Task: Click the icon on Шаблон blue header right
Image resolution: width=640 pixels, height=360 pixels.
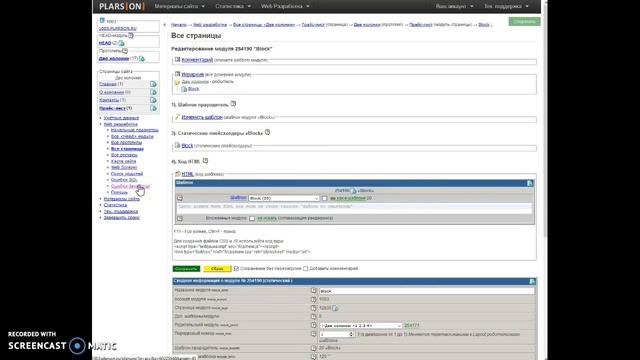Action: 530,183
